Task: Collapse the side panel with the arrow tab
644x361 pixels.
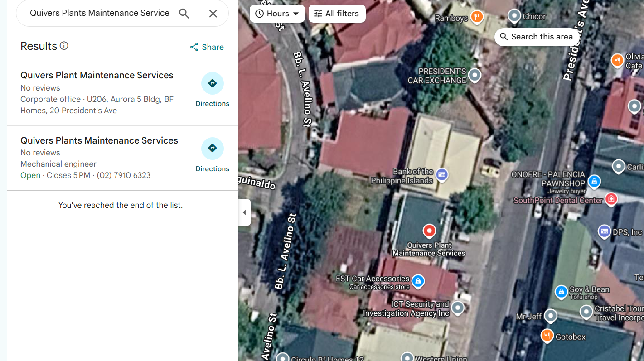Action: [x=244, y=212]
